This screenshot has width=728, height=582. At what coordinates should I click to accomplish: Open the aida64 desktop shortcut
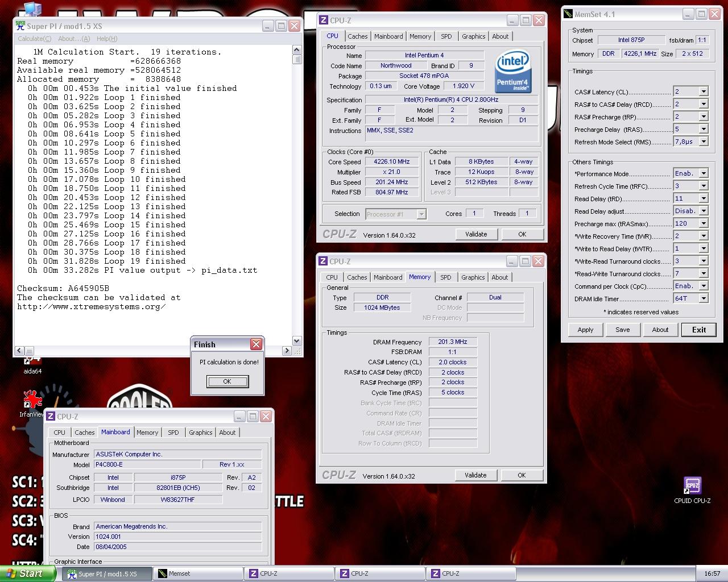(x=32, y=364)
